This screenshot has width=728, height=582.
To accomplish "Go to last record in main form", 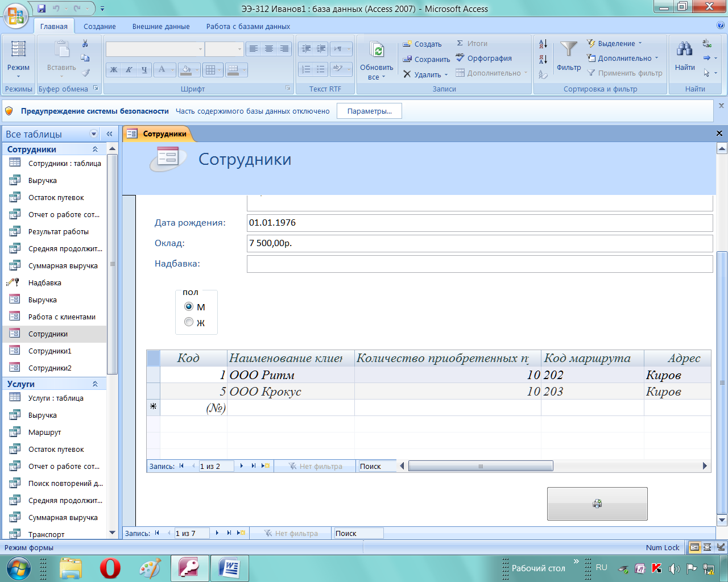I will point(229,533).
